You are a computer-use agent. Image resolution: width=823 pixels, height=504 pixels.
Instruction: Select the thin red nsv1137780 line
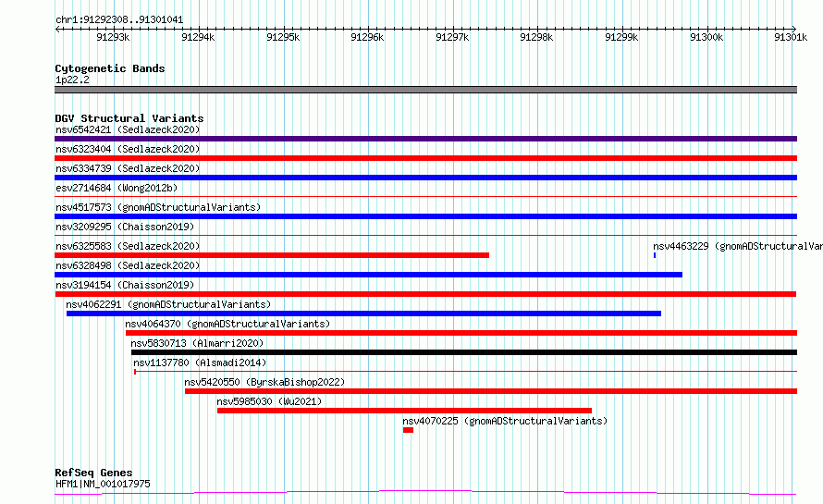tap(465, 372)
